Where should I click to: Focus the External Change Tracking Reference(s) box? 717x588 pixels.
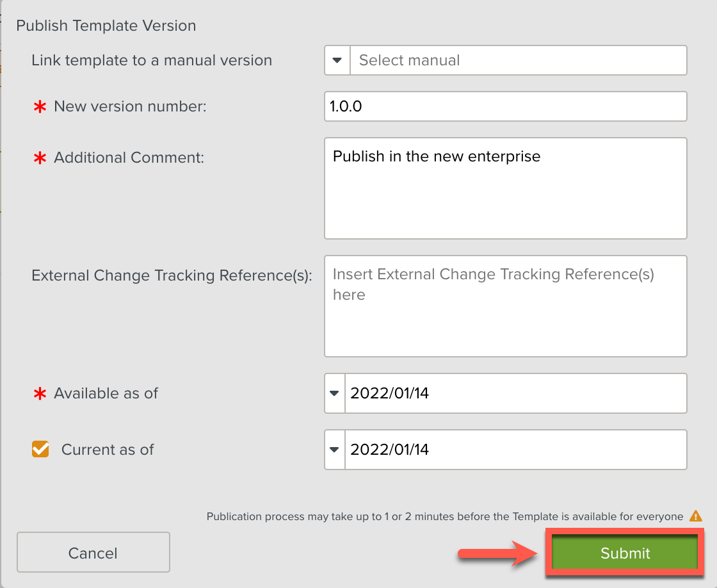coord(505,306)
